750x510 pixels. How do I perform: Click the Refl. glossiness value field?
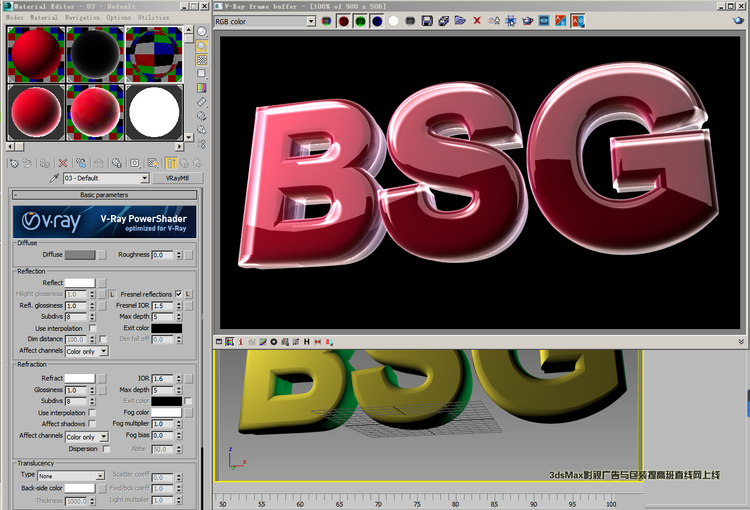76,305
